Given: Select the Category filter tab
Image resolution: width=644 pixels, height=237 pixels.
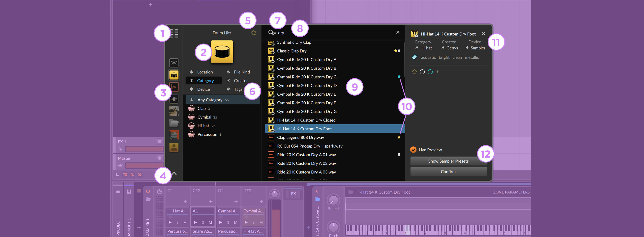Looking at the screenshot, I should tap(205, 80).
